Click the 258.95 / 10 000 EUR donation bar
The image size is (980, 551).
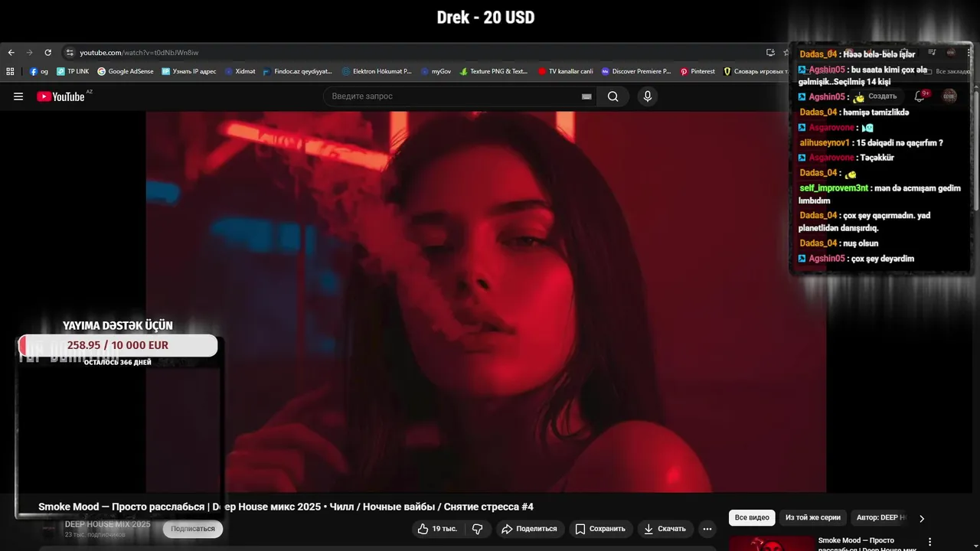pos(118,345)
